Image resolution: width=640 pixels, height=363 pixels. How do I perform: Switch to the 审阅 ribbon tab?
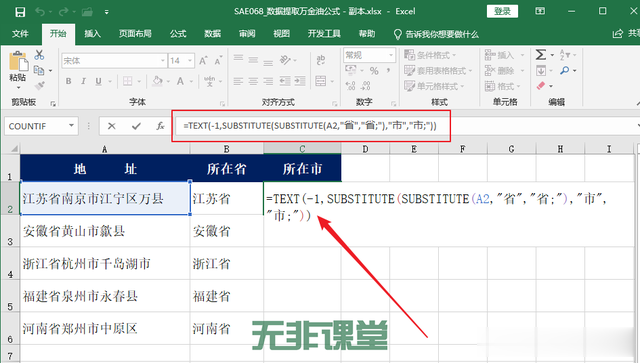pos(247,33)
